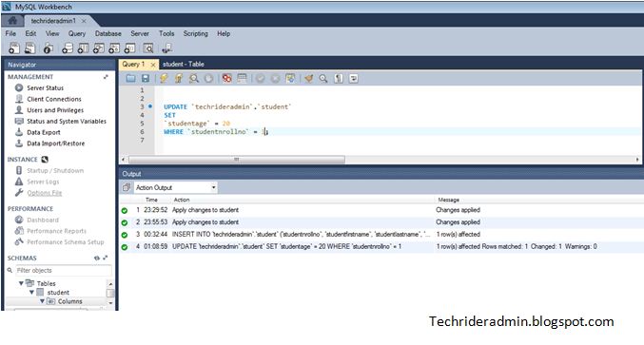Collapse the student table node
The width and height of the screenshot is (644, 345).
pos(31,292)
